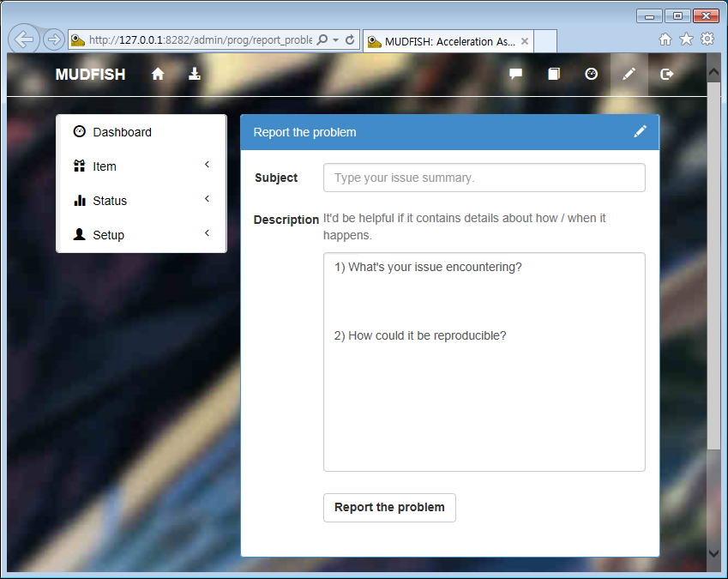
Task: Click the browser back arrow button
Action: [25, 39]
